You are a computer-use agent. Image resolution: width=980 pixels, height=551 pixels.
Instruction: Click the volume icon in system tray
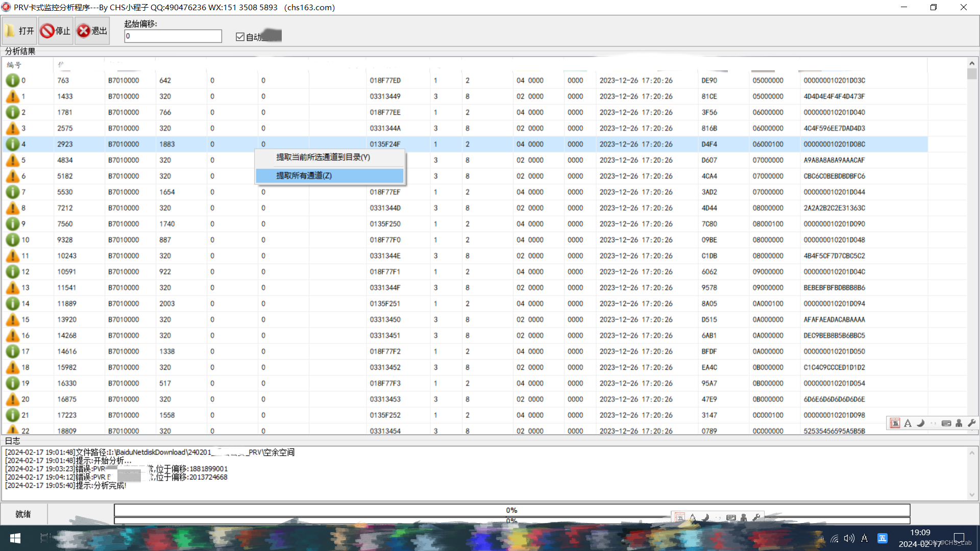849,538
